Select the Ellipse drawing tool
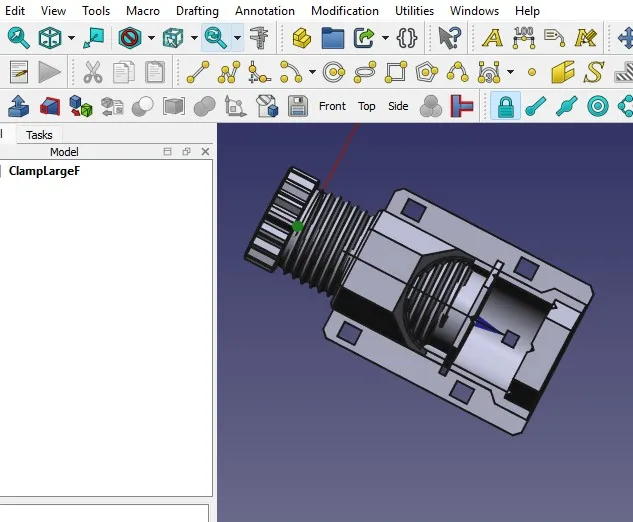The image size is (633, 522). pos(365,72)
